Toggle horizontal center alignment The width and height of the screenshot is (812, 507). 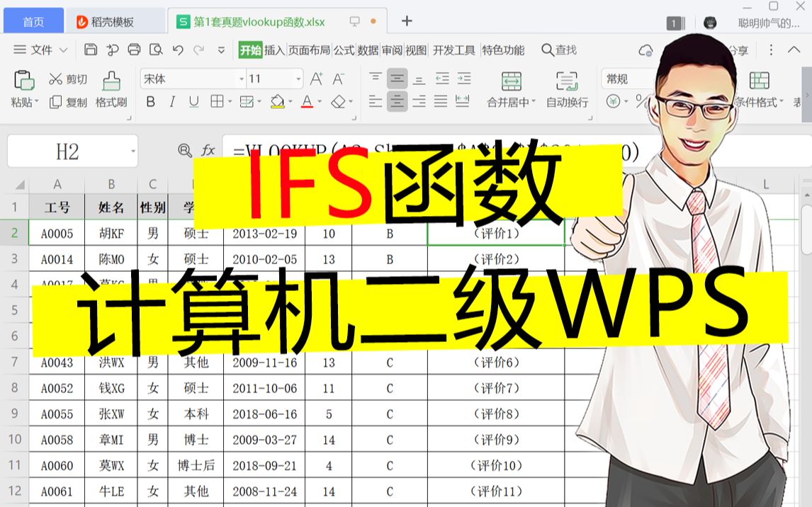click(x=397, y=101)
